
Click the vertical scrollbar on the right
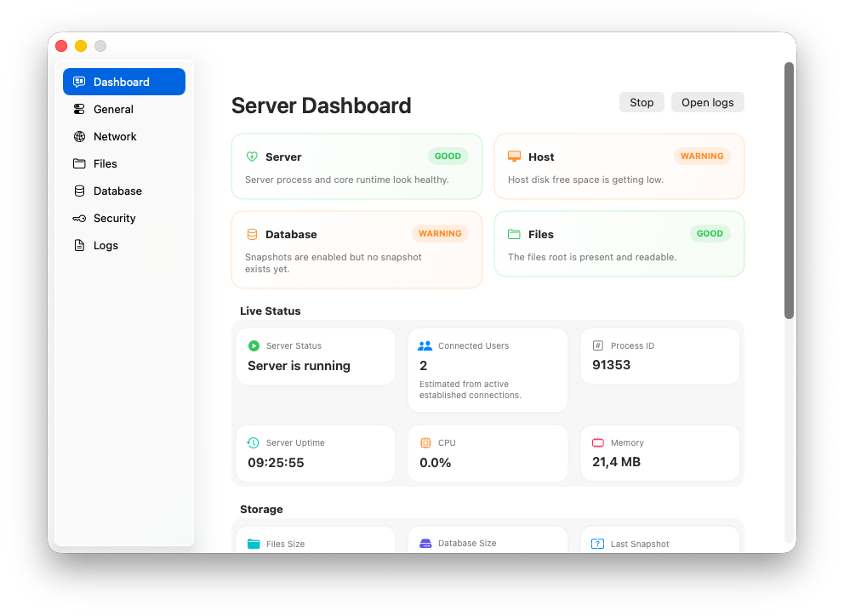(x=787, y=183)
